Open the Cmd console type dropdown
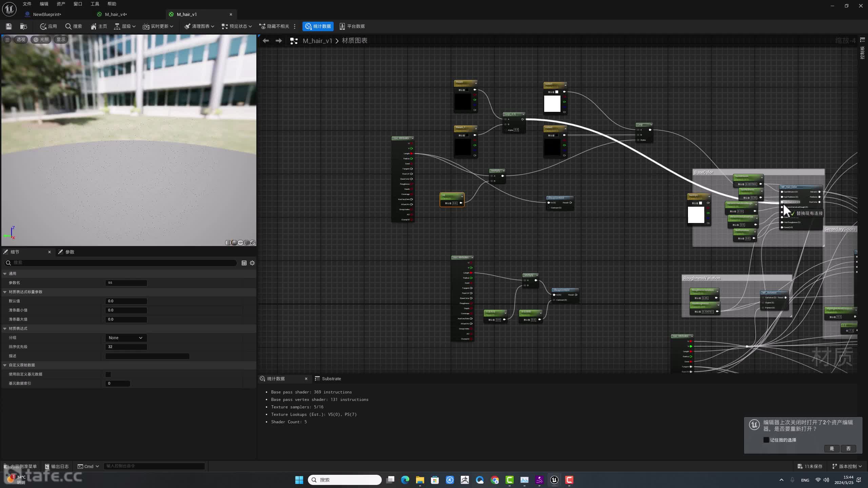Image resolution: width=868 pixels, height=488 pixels. pos(88,466)
